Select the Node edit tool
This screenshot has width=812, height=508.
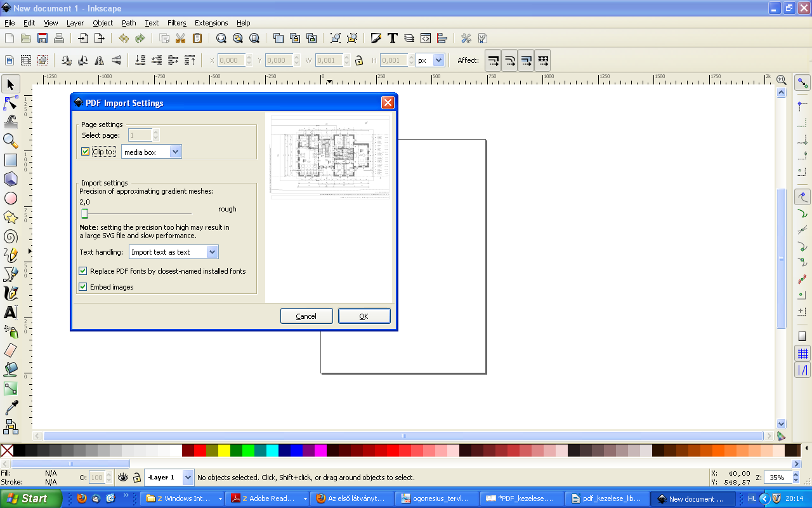coord(10,103)
